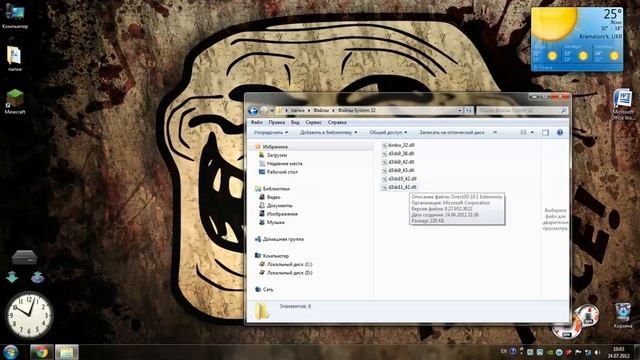Click the taskbar clock showing date 24.07.2012
Viewport: 640px width, 360px height.
pyautogui.click(x=618, y=352)
